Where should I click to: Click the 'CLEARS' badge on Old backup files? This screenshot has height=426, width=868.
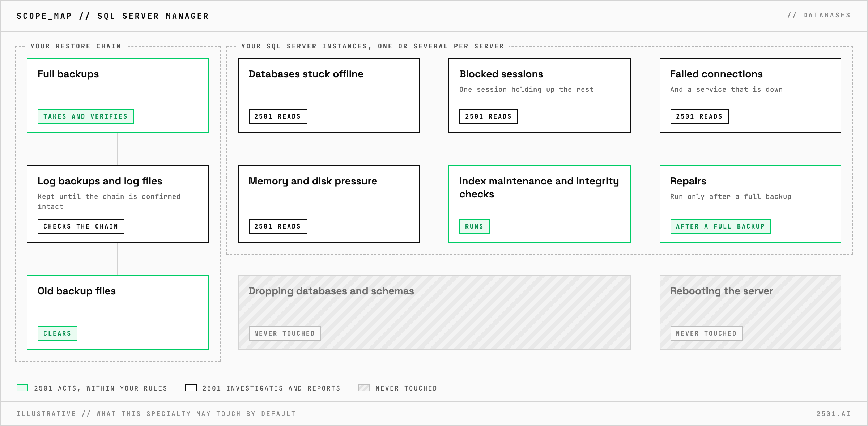click(58, 333)
